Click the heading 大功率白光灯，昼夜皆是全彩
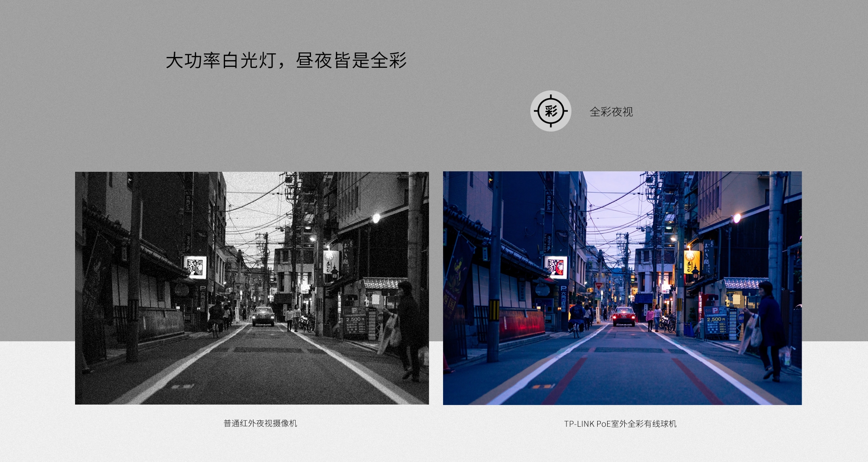The width and height of the screenshot is (868, 462). pyautogui.click(x=286, y=61)
